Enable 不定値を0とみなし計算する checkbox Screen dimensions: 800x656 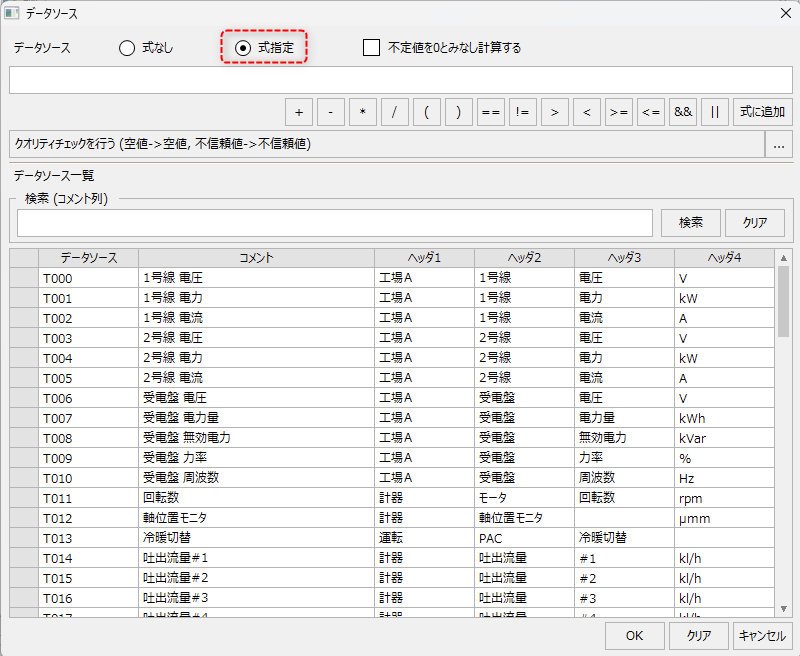[372, 48]
